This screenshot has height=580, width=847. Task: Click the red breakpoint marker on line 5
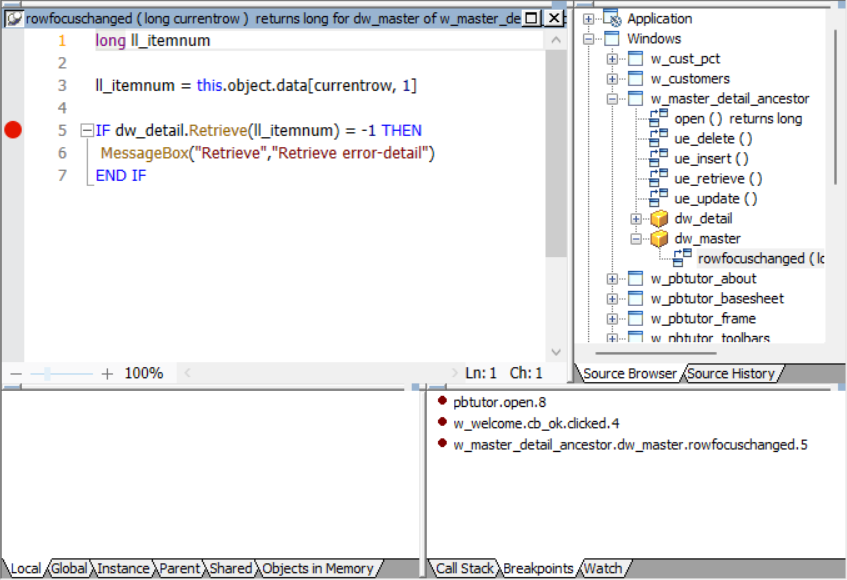tap(13, 130)
